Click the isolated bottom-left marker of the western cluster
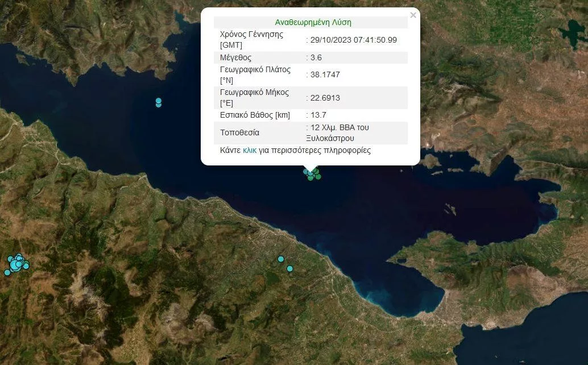The width and height of the screenshot is (588, 365). [7, 273]
